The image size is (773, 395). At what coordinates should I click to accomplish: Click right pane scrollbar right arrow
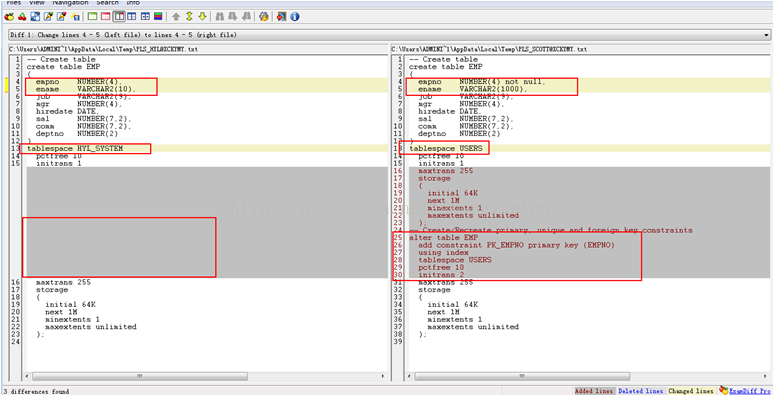point(766,376)
